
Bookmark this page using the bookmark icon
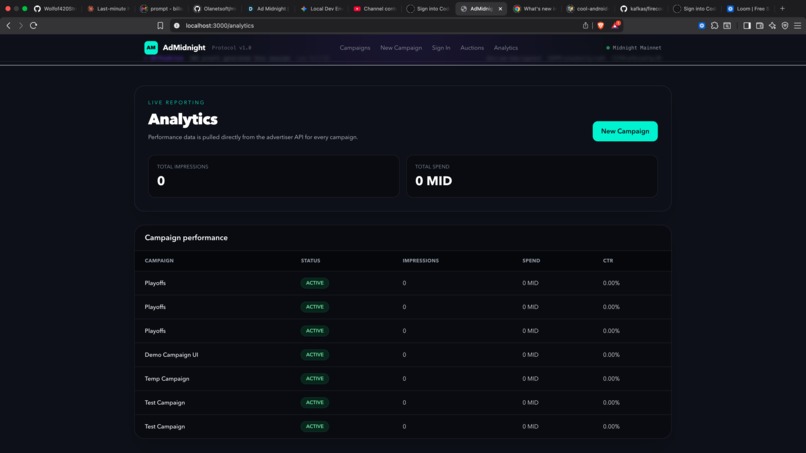(160, 25)
